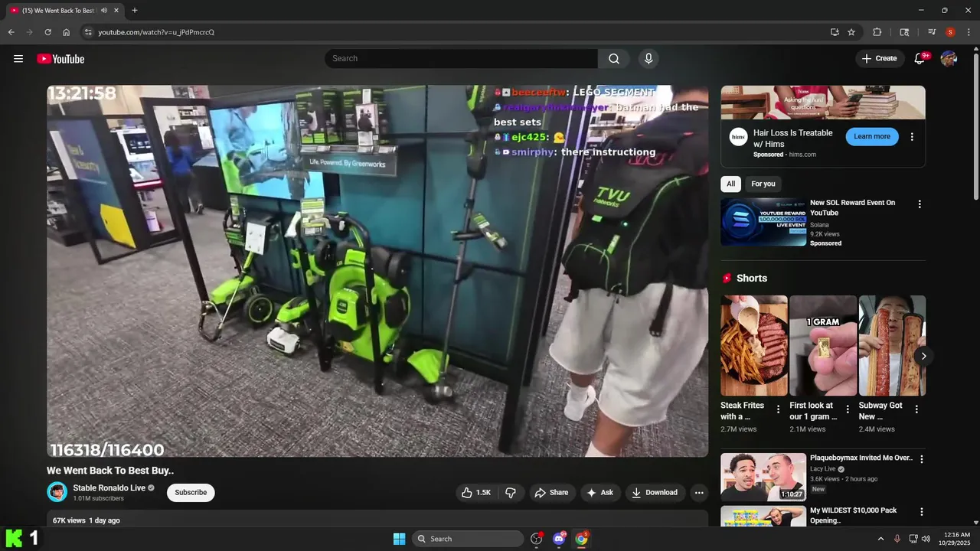This screenshot has width=980, height=551.
Task: Open the Hair Loss Is Treatable ad title
Action: (x=792, y=139)
